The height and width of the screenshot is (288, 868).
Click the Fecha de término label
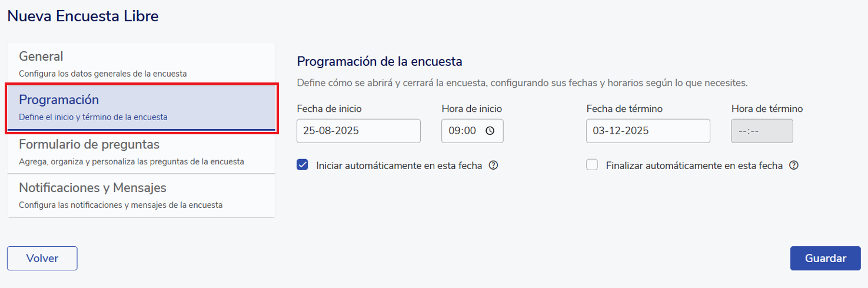[624, 108]
